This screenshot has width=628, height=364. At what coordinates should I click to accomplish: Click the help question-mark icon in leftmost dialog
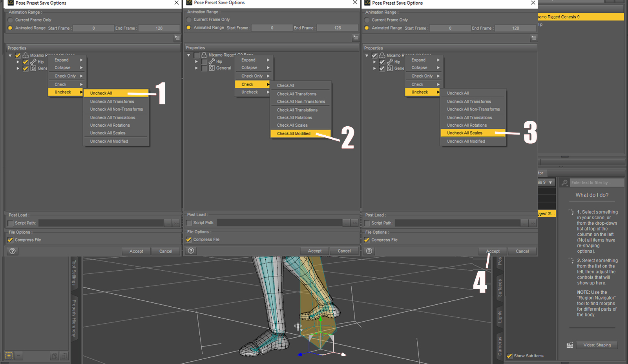click(x=13, y=251)
